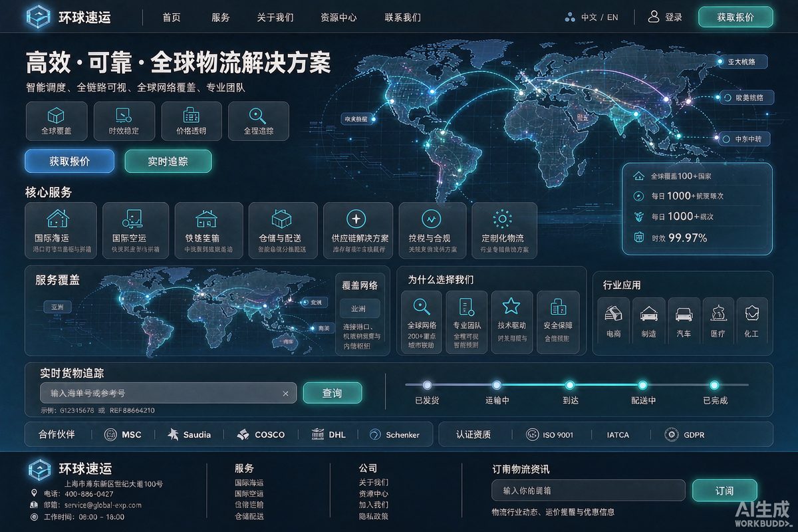Open the 国际海运 service card

tap(61, 231)
